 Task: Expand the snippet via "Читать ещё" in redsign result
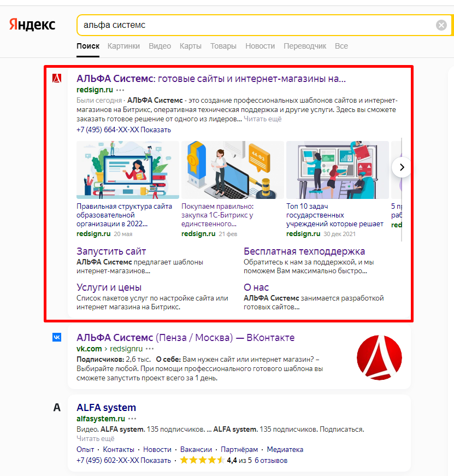(x=262, y=119)
